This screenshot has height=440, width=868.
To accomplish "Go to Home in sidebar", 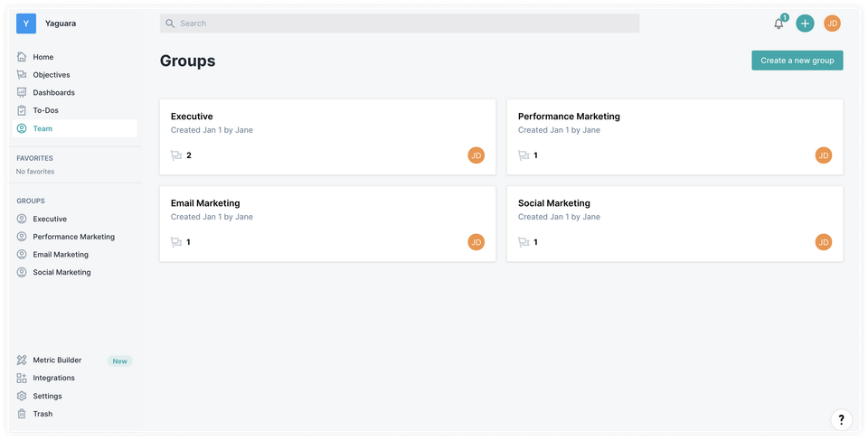I will (x=42, y=57).
